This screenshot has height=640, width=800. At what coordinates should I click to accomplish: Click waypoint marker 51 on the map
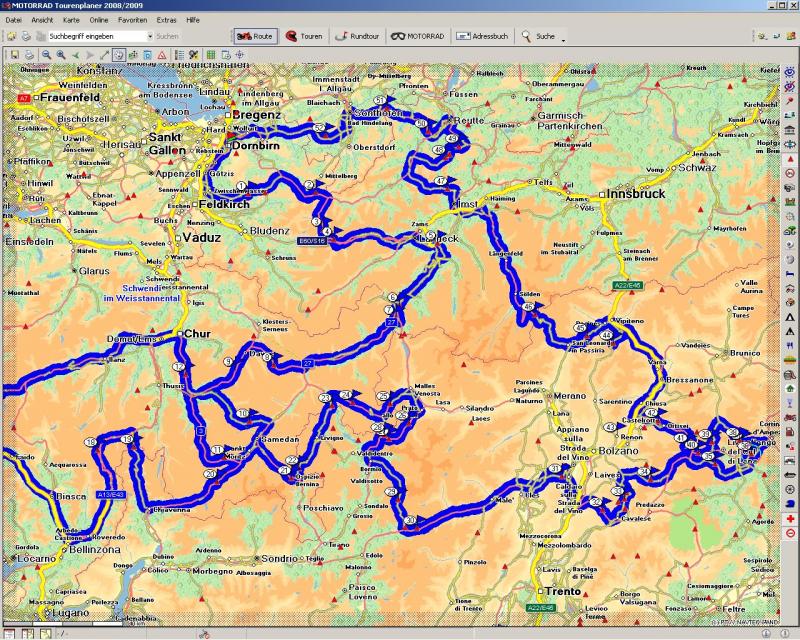click(x=379, y=100)
